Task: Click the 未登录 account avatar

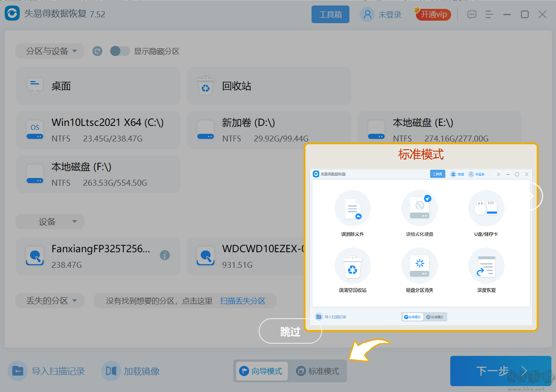Action: [367, 14]
